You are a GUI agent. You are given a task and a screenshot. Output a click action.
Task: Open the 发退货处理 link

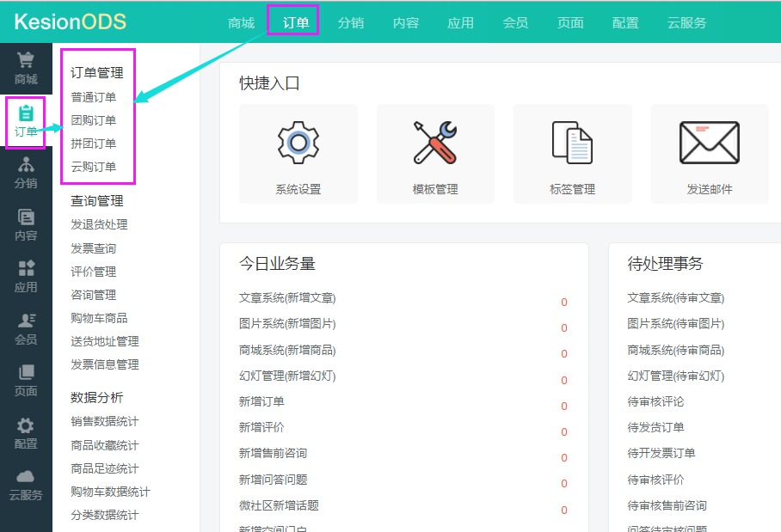click(99, 224)
